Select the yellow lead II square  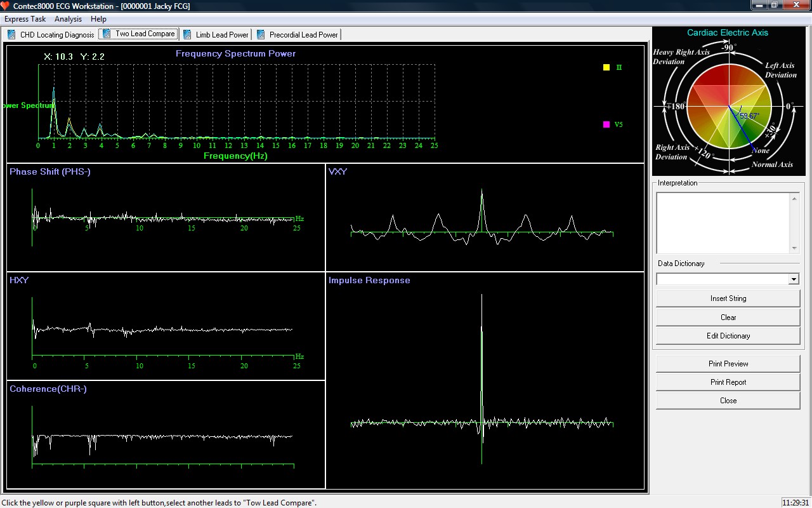(x=606, y=67)
